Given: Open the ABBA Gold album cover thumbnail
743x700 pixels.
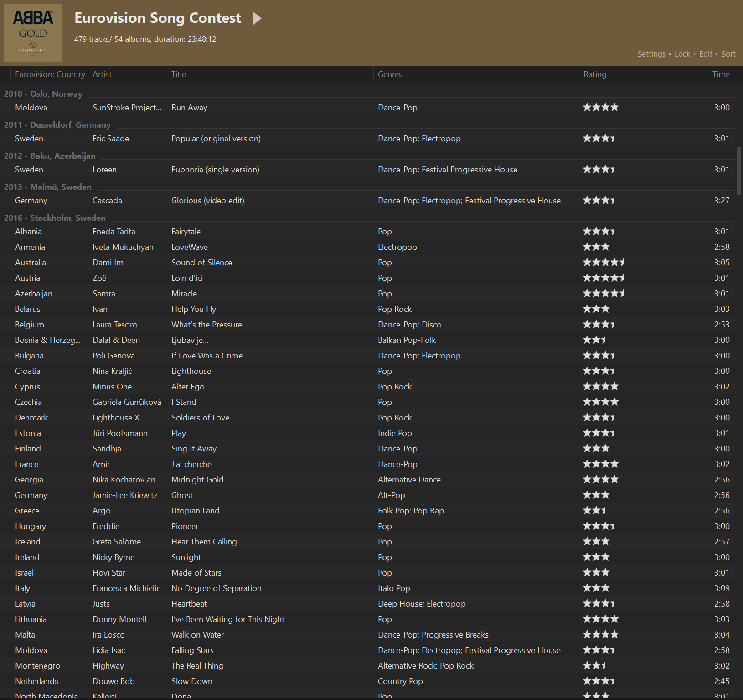Looking at the screenshot, I should tap(33, 33).
